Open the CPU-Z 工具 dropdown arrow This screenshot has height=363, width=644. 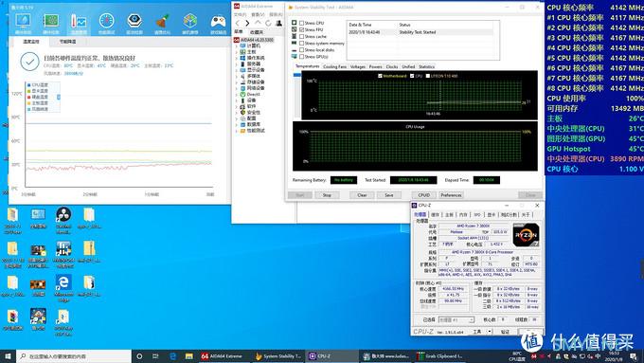click(x=490, y=332)
